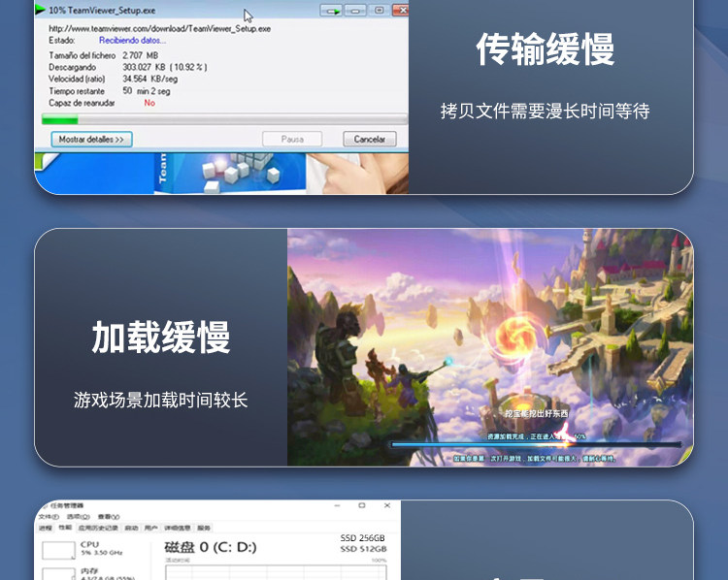Click the '游戏场景加载时间较长' caption

160,400
